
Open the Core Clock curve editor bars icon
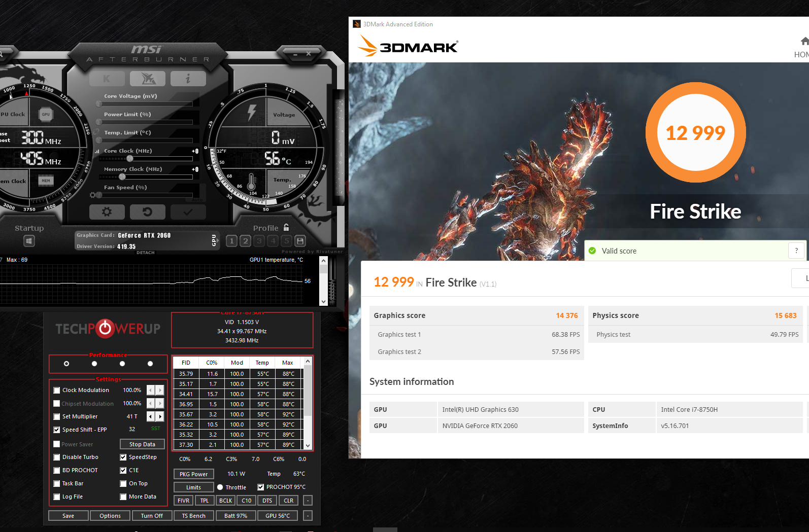tap(97, 151)
